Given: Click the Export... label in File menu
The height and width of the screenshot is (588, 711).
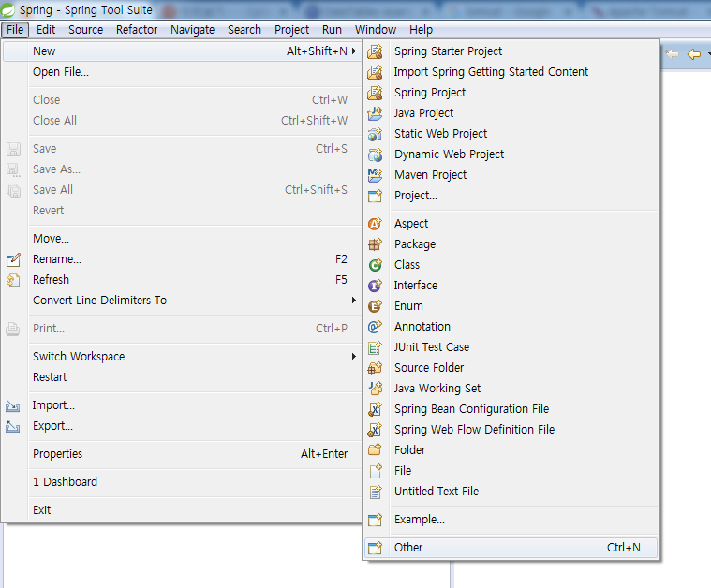Looking at the screenshot, I should [52, 426].
